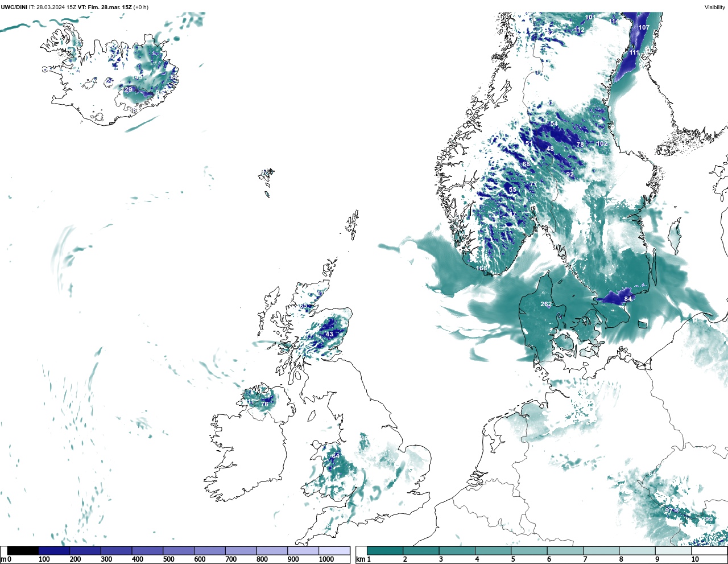Screen dimensions: 728x564
Task: Click the 7–8 km legend swatch
Action: click(601, 551)
